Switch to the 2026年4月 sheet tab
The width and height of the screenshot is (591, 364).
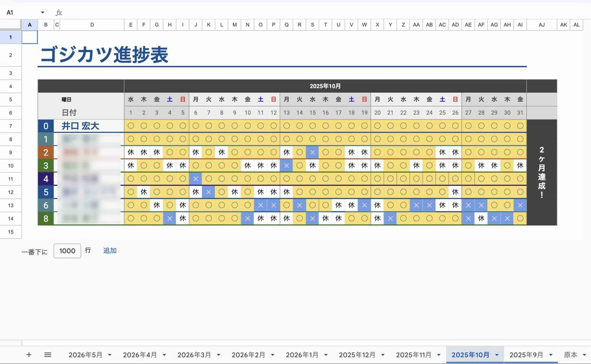[140, 355]
